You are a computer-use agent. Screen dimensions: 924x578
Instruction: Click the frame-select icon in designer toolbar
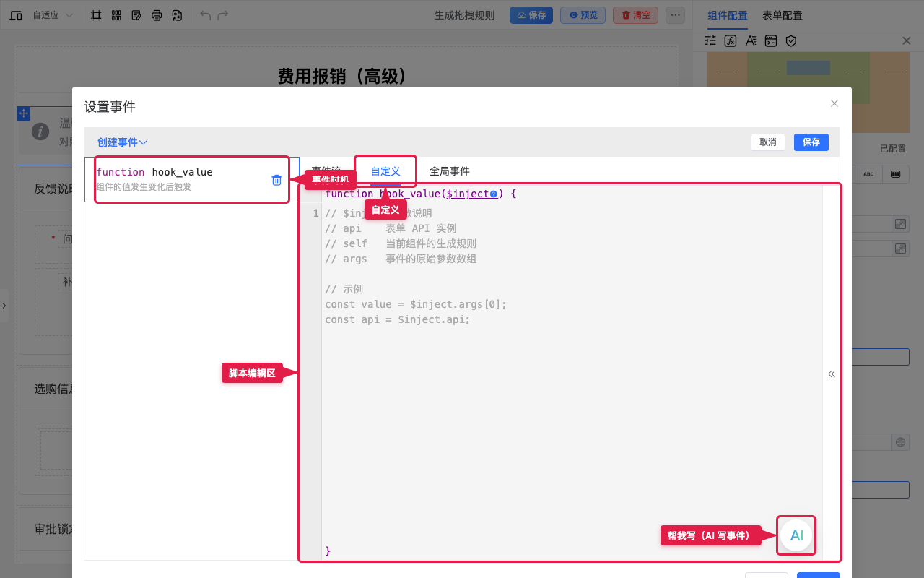(96, 15)
